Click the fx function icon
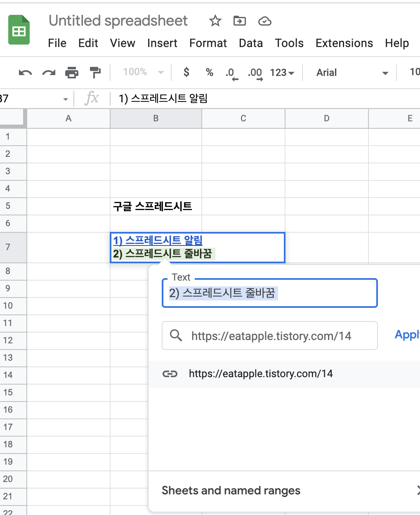The image size is (420, 515). click(92, 99)
